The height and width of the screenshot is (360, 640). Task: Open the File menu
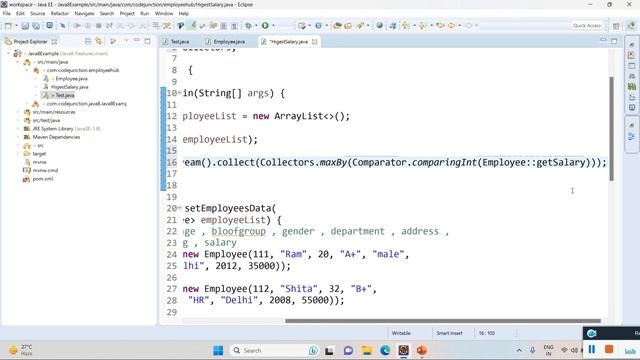point(7,13)
